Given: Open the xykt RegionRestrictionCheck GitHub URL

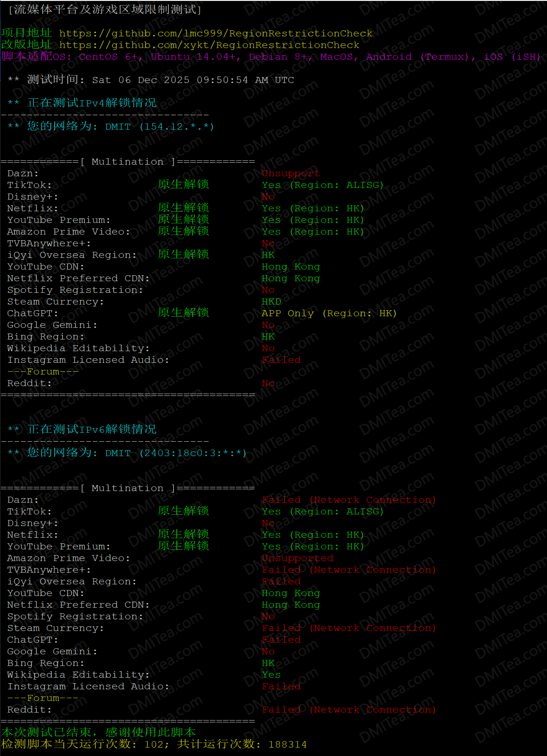Looking at the screenshot, I should tap(209, 45).
